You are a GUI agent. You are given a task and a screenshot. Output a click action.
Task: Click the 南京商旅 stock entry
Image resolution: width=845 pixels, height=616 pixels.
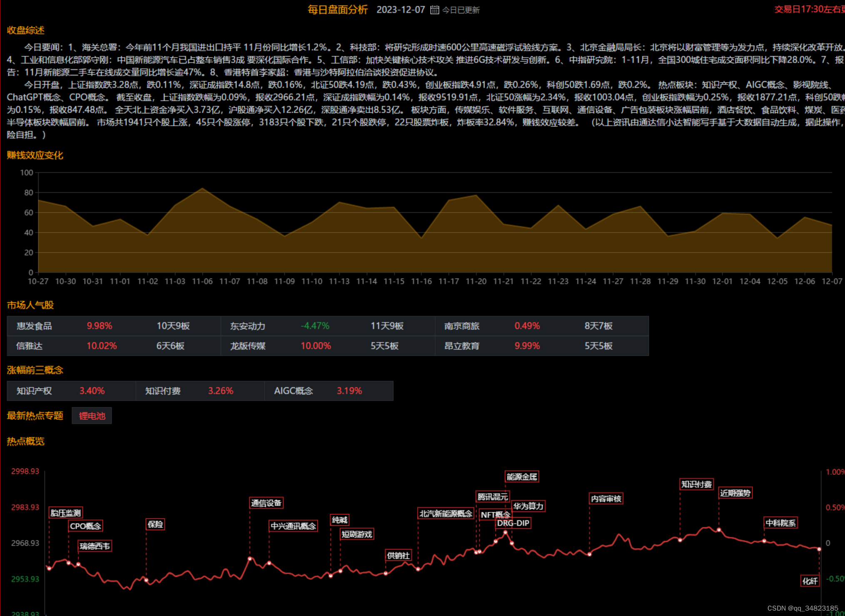(461, 326)
